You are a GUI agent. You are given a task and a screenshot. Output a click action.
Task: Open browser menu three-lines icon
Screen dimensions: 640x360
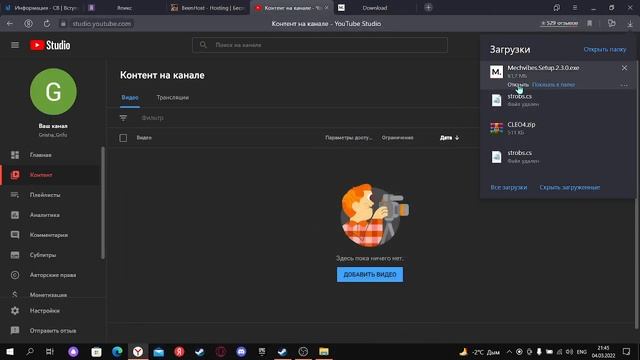pos(575,8)
